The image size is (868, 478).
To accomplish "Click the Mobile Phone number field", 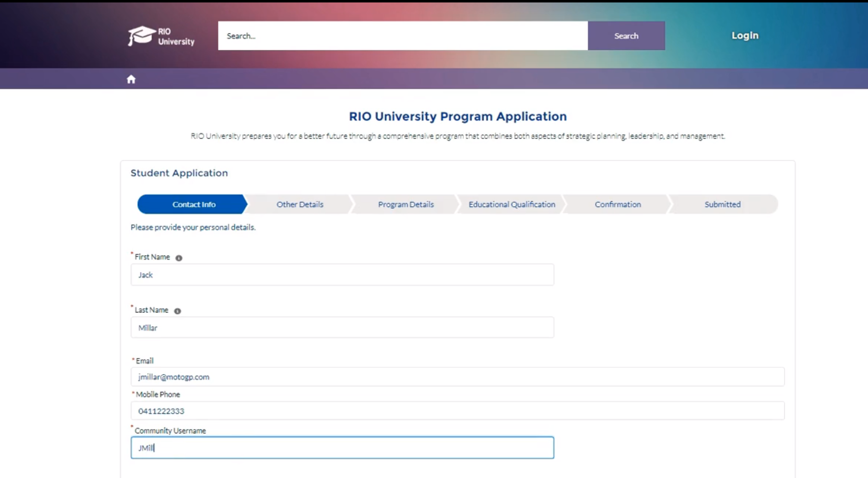I will pos(457,411).
